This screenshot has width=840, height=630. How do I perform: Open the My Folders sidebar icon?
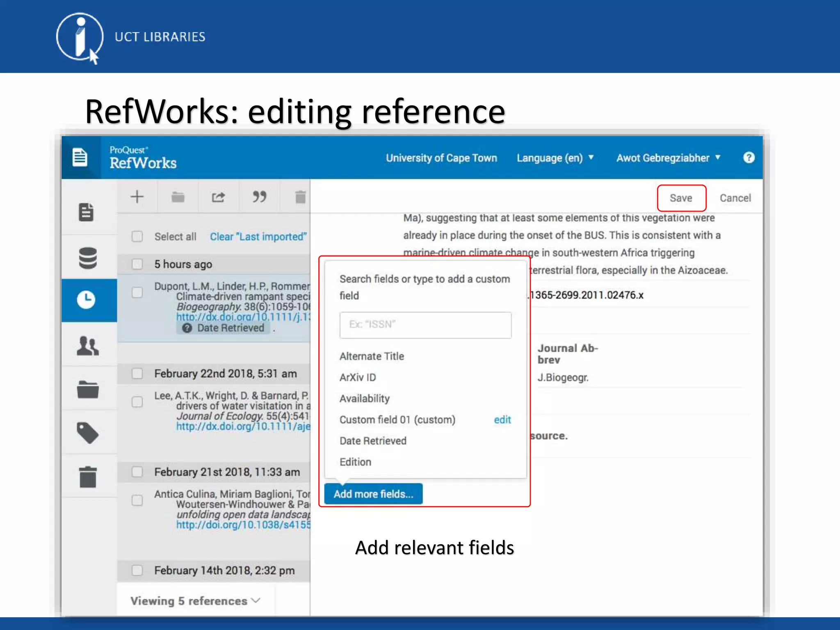(88, 390)
